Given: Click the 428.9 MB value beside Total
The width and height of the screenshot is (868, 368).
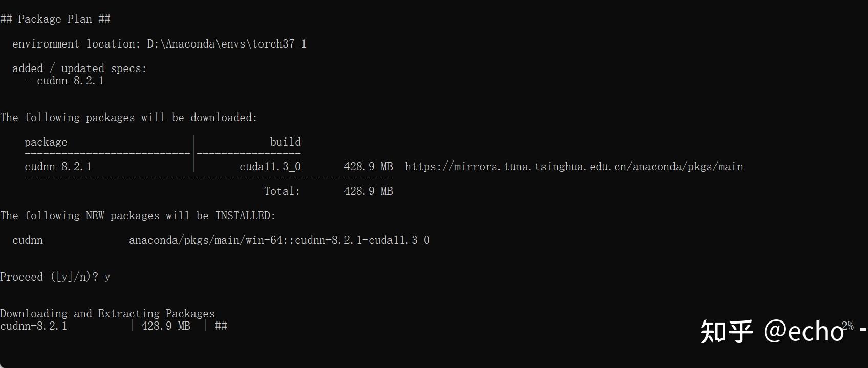Looking at the screenshot, I should (x=368, y=191).
